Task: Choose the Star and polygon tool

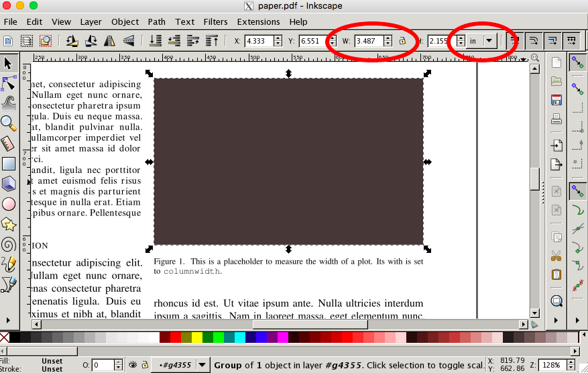Action: point(9,223)
